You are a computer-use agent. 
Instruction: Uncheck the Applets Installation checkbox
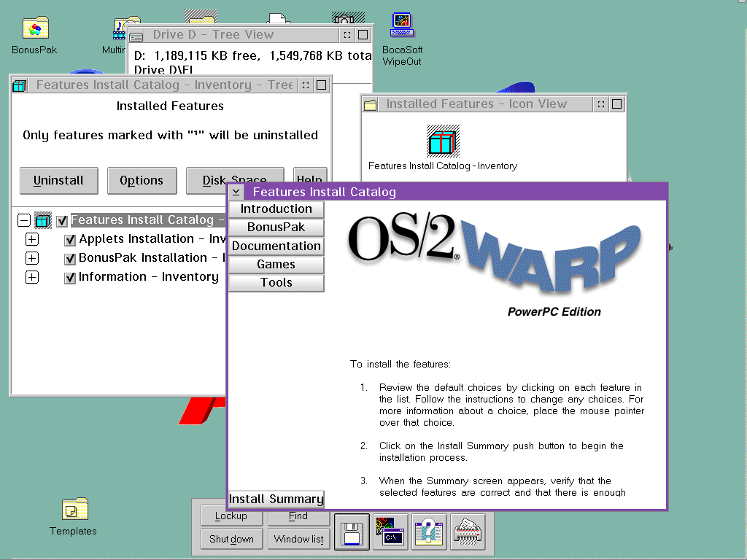[x=70, y=240]
